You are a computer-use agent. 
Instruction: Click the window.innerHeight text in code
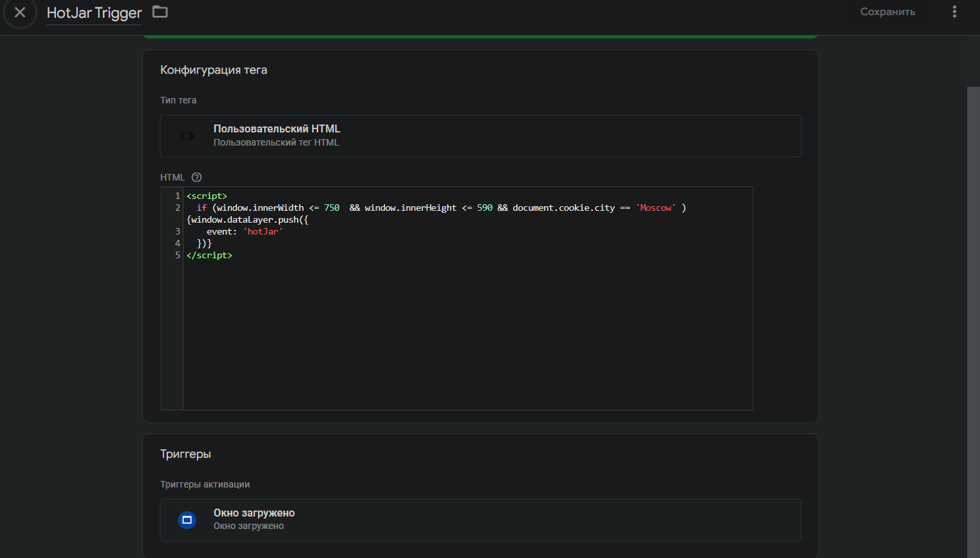tap(410, 208)
